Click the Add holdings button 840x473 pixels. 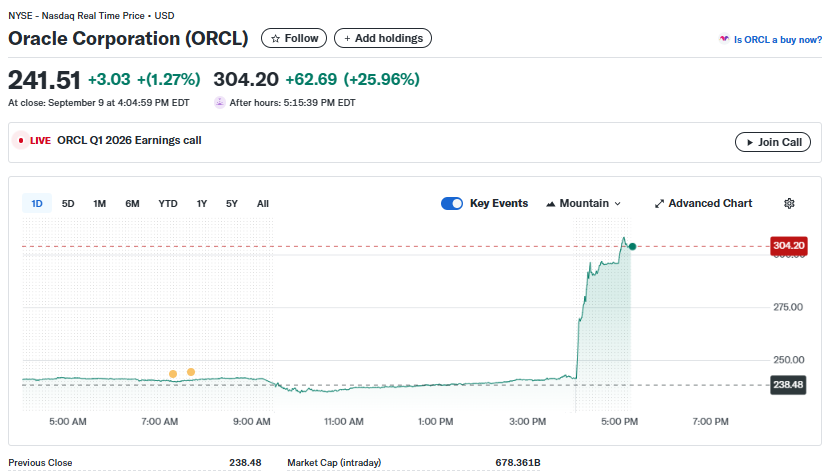[x=383, y=38]
